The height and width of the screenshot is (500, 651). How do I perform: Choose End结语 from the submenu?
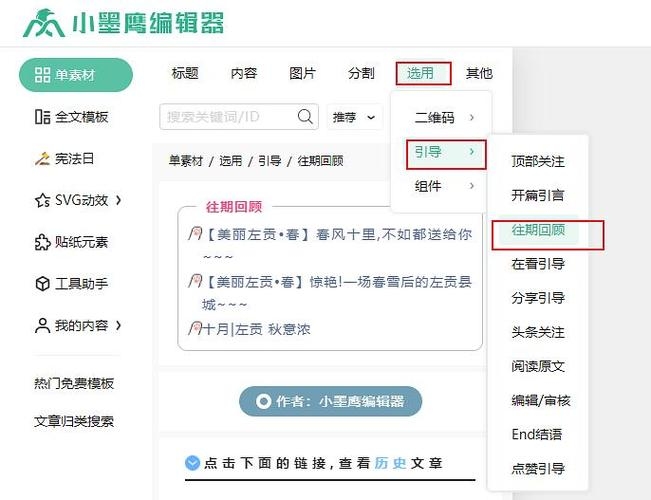click(x=537, y=434)
